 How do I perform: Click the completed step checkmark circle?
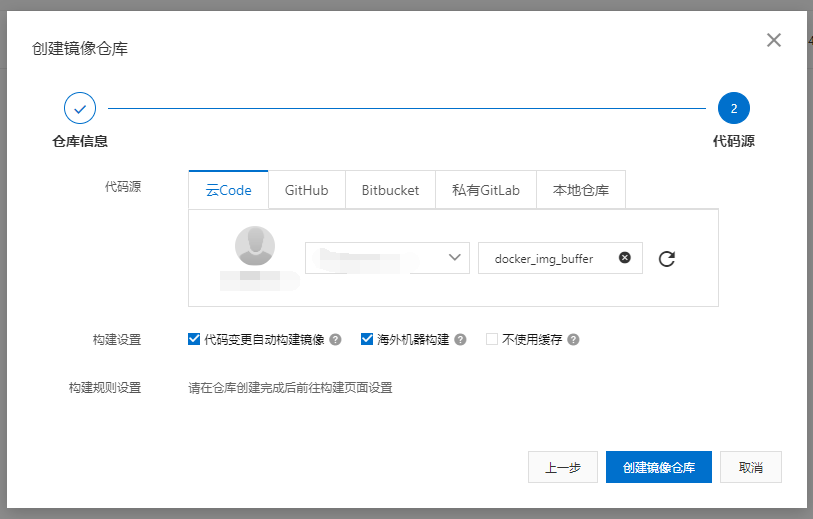[x=80, y=108]
